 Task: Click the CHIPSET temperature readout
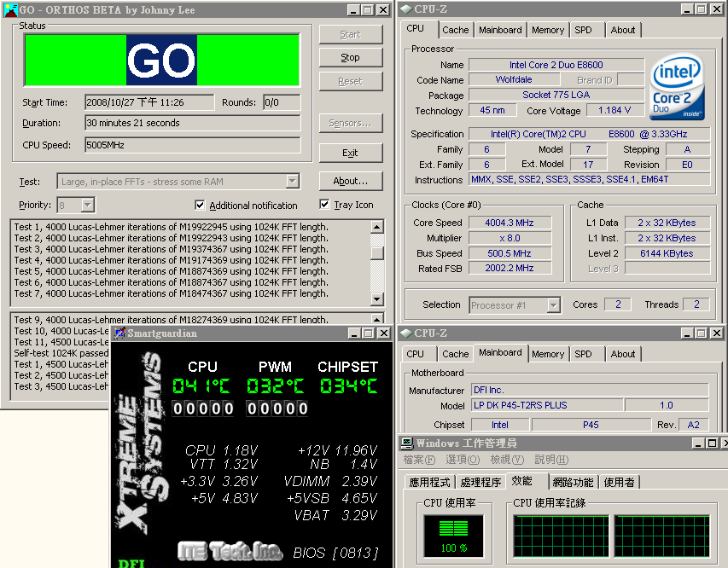point(349,386)
